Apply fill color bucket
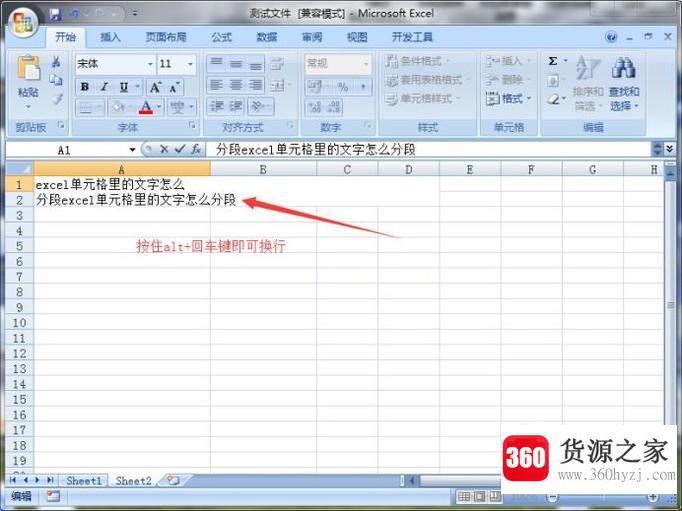Viewport: 682px width, 511px height. (x=117, y=107)
